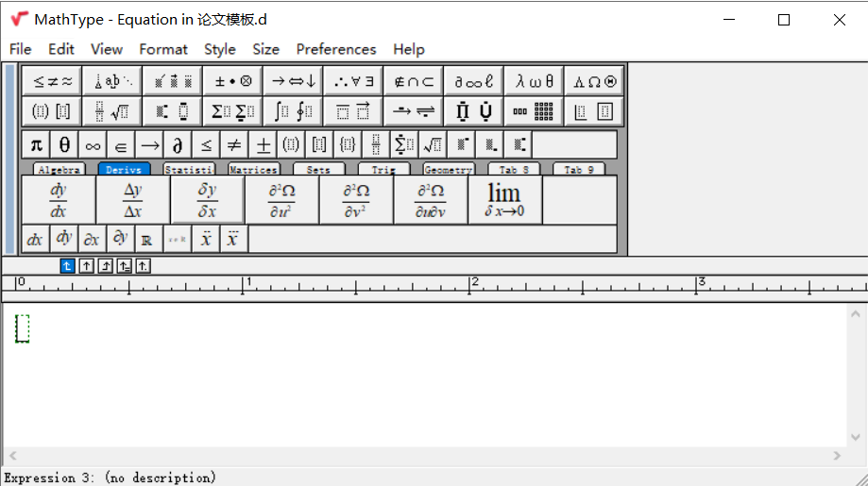Viewport: 868px width, 486px height.
Task: Open the Matrices tab
Action: (254, 169)
